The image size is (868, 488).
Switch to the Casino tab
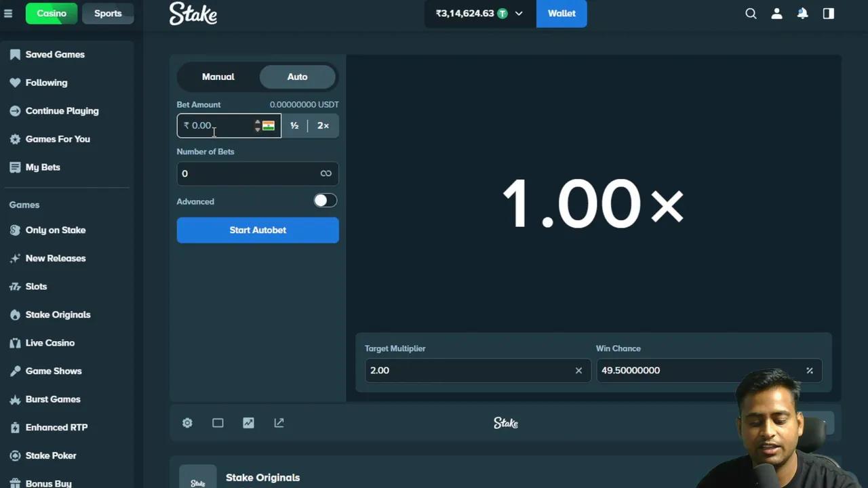pos(52,14)
